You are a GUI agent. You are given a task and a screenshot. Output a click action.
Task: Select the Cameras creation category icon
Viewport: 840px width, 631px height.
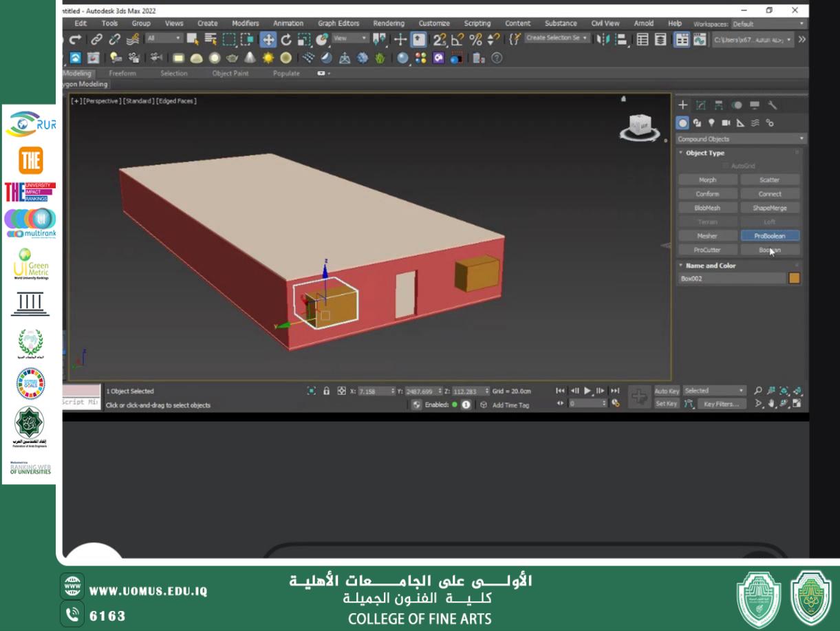pyautogui.click(x=726, y=123)
